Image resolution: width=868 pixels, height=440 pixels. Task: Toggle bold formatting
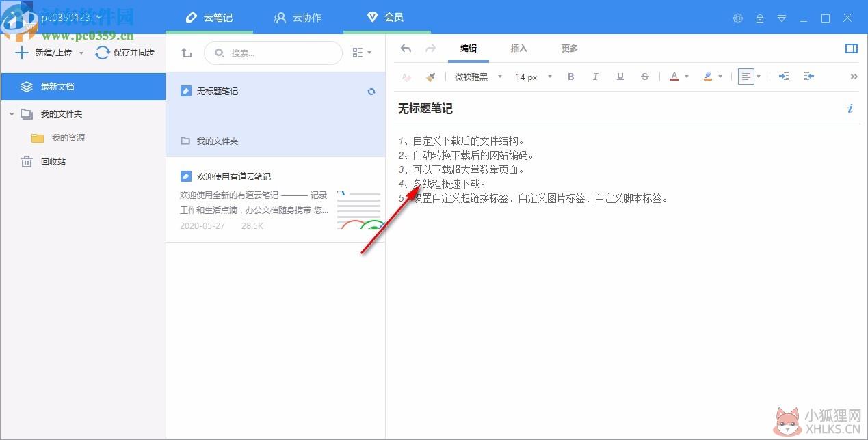pos(571,77)
